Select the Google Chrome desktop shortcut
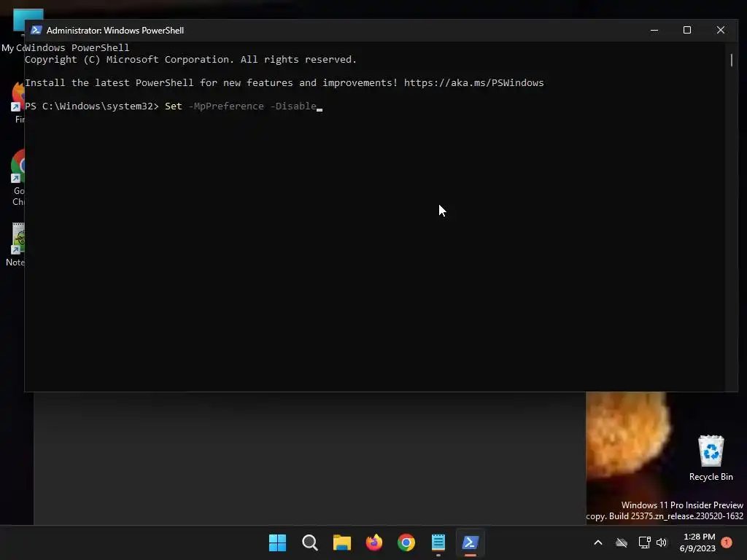 coord(18,177)
